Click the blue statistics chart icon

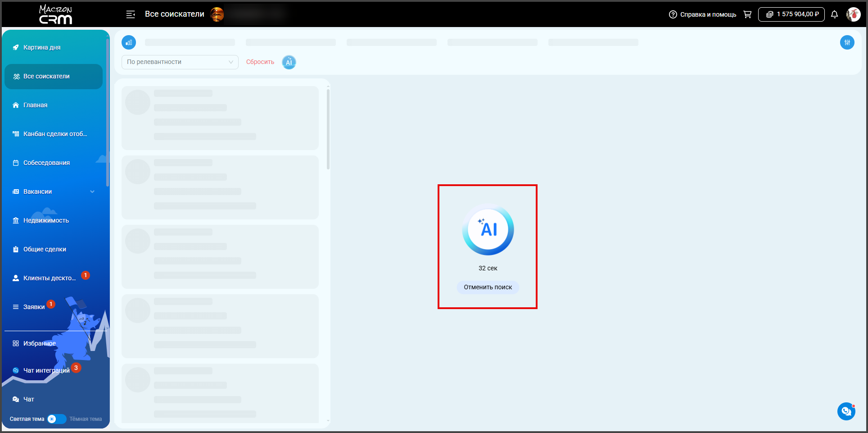point(129,42)
